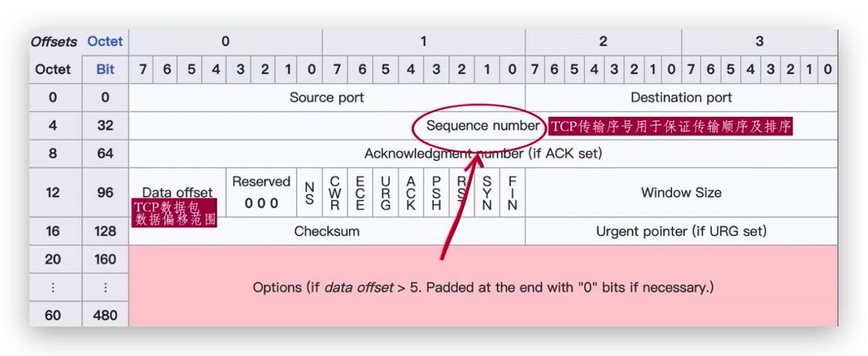Click the red Chinese annotation beside Sequence number
Viewport: 868px width, 356px height.
[670, 127]
